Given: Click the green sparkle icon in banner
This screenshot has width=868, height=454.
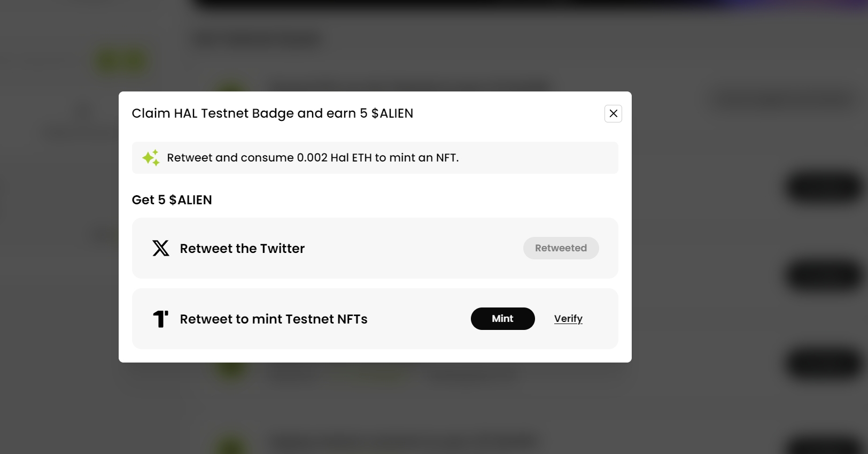Looking at the screenshot, I should tap(151, 158).
